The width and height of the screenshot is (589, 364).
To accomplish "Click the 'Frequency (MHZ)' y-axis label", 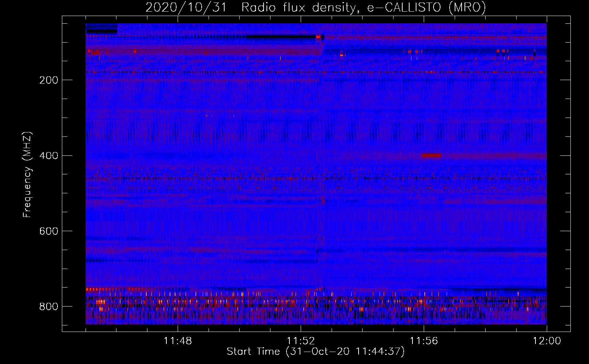I will tap(27, 174).
